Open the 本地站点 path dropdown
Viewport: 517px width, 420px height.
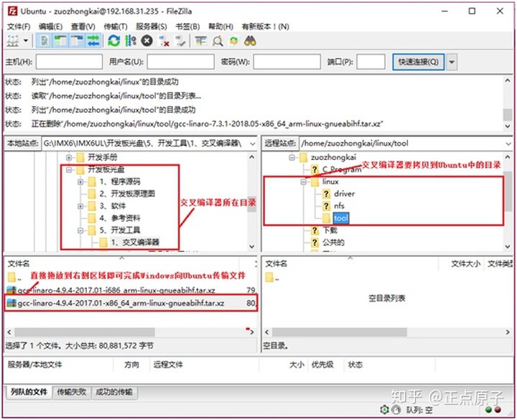pyautogui.click(x=252, y=144)
